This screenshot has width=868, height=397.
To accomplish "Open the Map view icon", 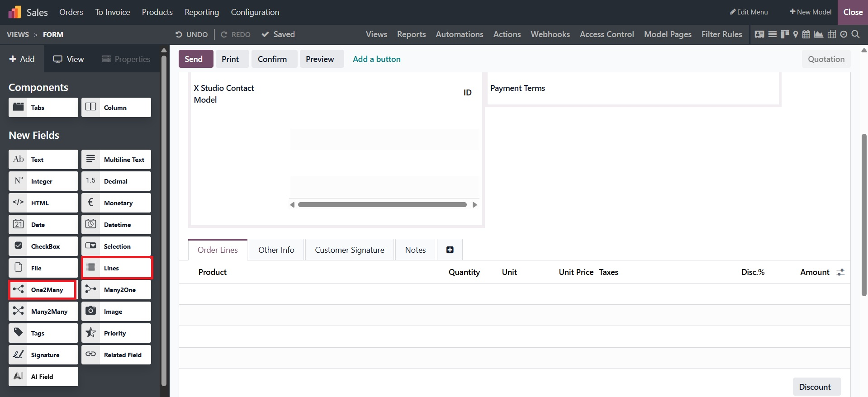I will 796,34.
